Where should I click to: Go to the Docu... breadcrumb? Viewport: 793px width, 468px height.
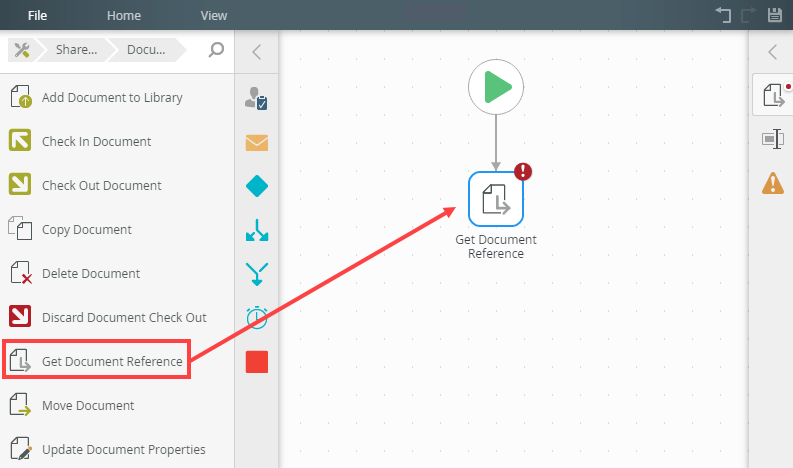(x=146, y=50)
